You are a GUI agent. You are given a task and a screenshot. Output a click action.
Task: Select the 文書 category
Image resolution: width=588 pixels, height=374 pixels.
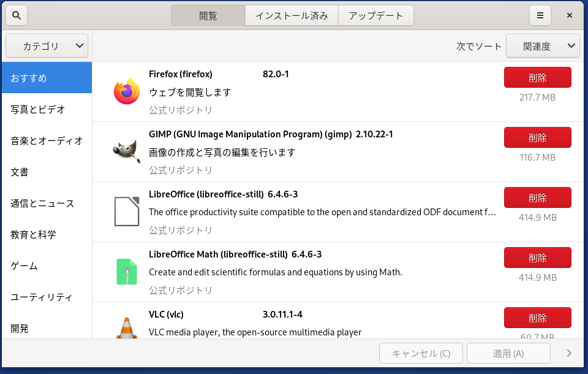[47, 172]
